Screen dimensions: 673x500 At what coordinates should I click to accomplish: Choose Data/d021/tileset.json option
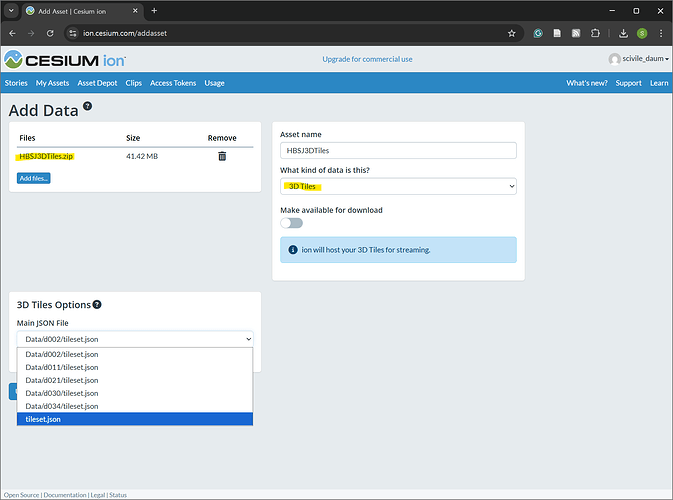pos(135,380)
